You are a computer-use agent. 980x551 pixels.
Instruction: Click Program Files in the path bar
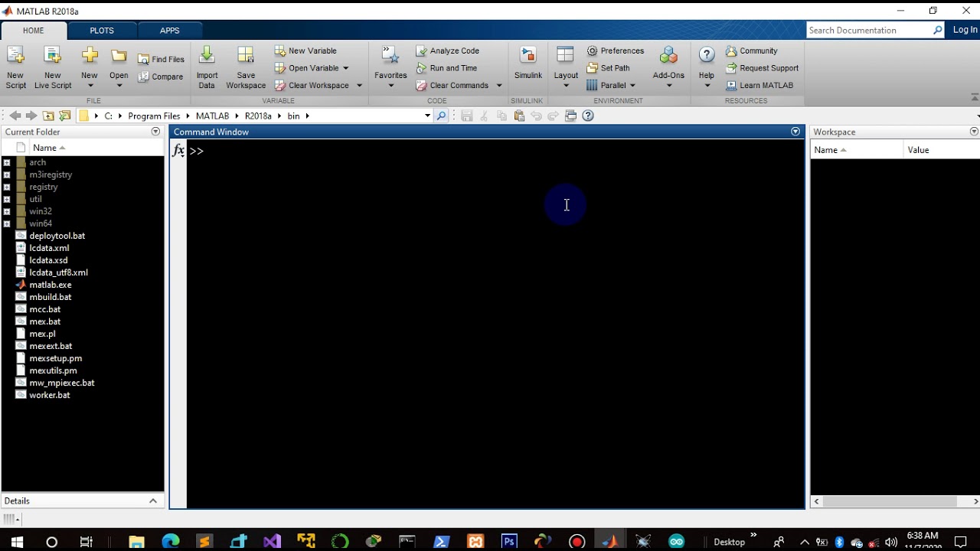pyautogui.click(x=154, y=116)
